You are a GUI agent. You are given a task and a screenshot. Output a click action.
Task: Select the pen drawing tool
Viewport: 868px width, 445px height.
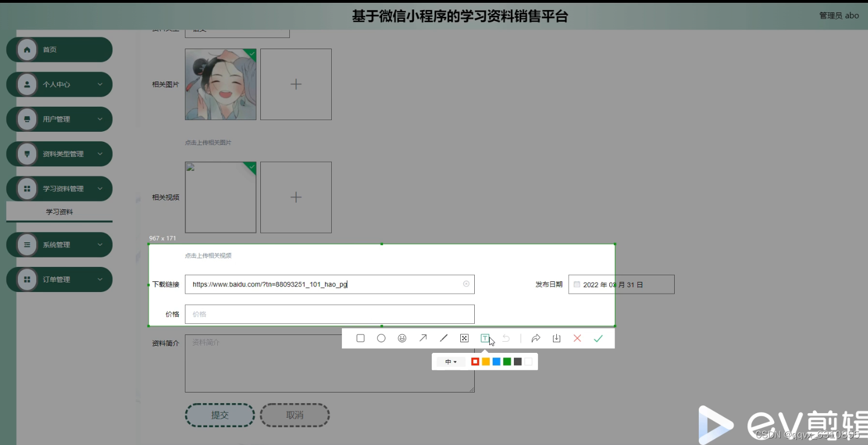443,338
